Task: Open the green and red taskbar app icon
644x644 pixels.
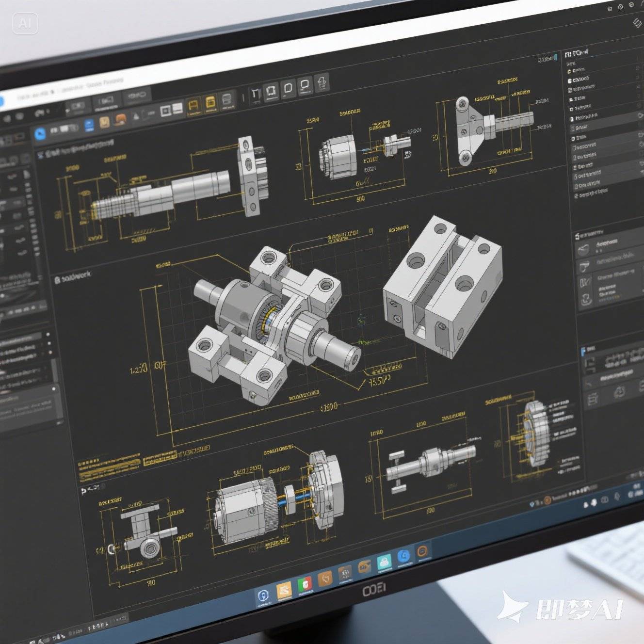Action: coord(305,584)
